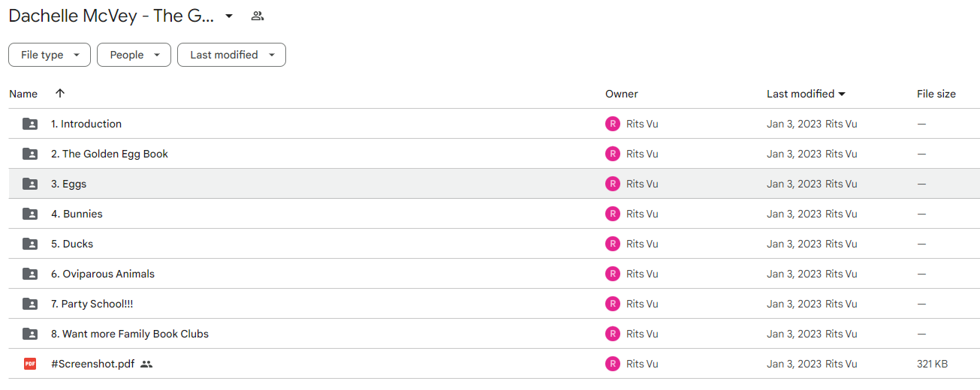This screenshot has height=390, width=980.
Task: Select the 2. The Golden Egg Book folder
Action: click(110, 154)
